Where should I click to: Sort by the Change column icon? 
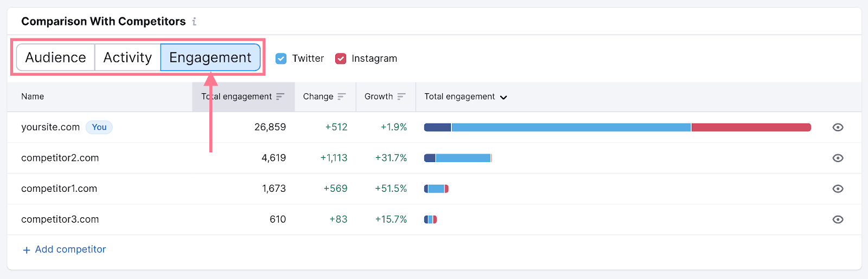341,96
